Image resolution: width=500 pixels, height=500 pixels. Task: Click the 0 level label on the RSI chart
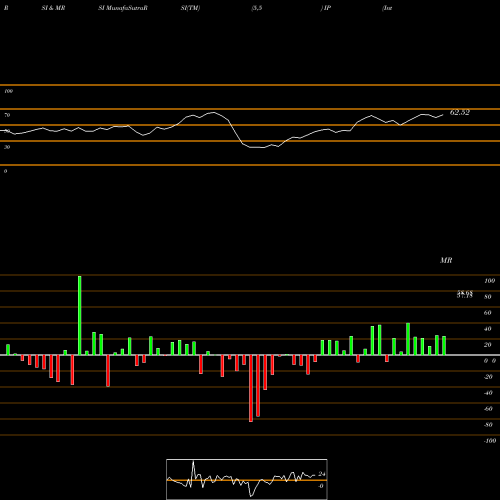(x=5, y=171)
